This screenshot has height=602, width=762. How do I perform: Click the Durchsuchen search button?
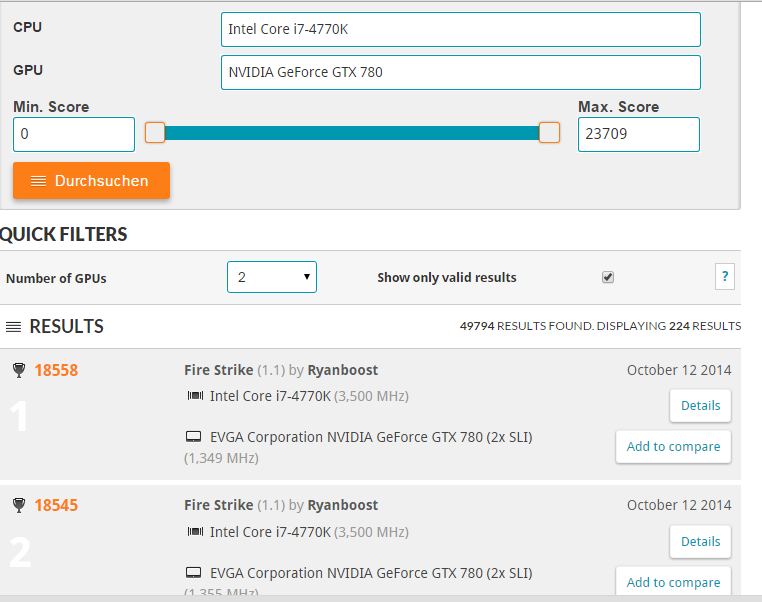click(91, 180)
